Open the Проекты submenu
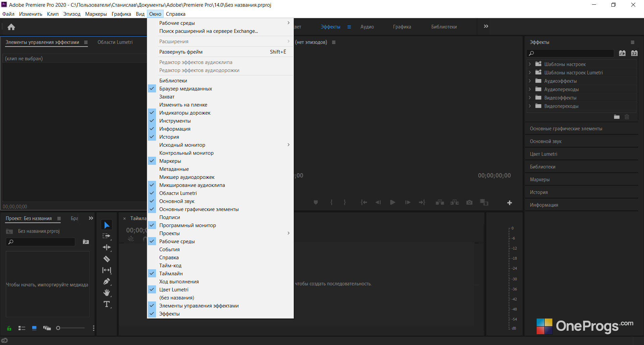Image resolution: width=644 pixels, height=345 pixels. pos(220,233)
